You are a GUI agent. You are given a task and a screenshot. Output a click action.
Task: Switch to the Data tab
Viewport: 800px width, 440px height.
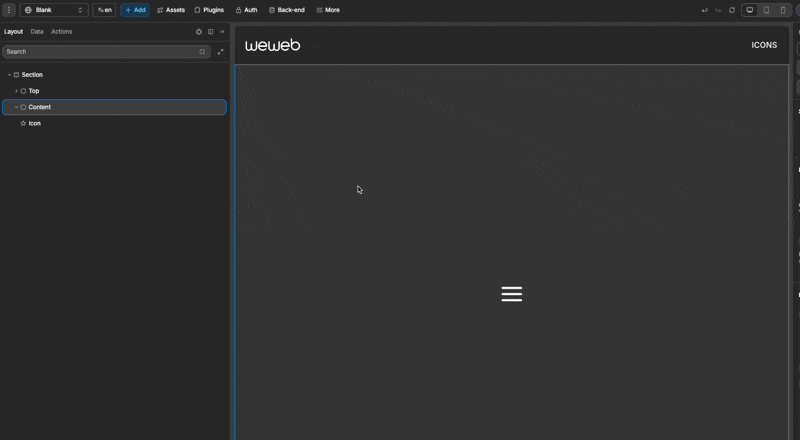[37, 32]
